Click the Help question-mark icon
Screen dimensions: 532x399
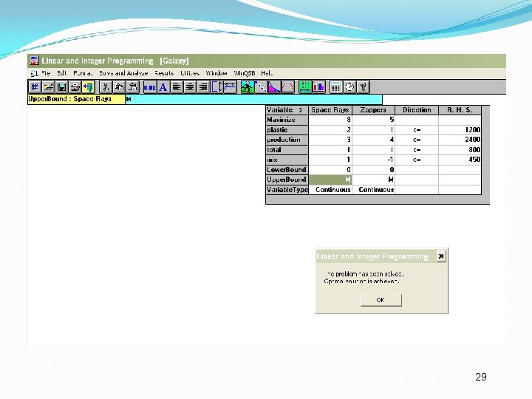pyautogui.click(x=363, y=87)
